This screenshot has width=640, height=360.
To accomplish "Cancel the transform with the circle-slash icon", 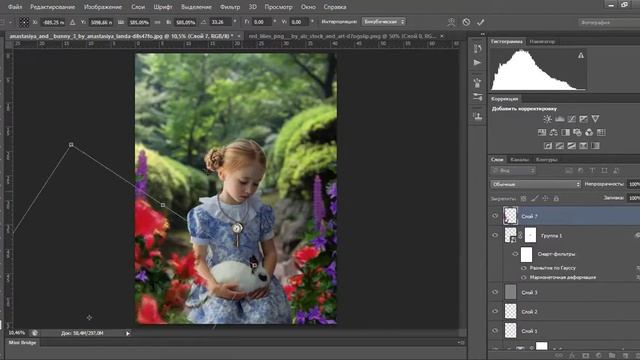I will coord(466,22).
